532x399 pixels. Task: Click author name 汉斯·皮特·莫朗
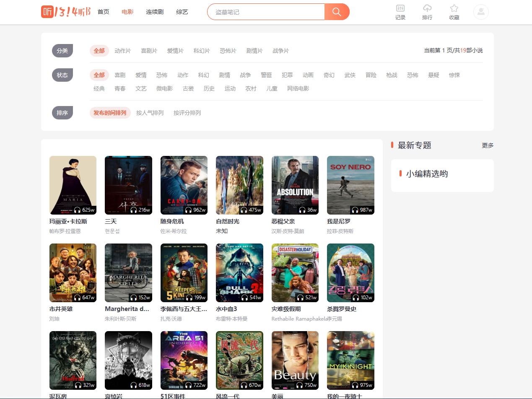pos(288,231)
